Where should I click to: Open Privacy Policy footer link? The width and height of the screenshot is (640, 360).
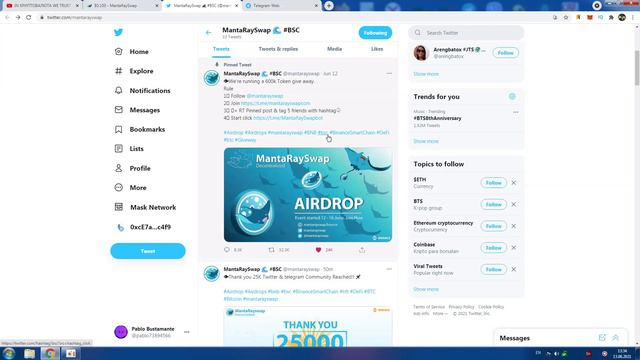(461, 307)
